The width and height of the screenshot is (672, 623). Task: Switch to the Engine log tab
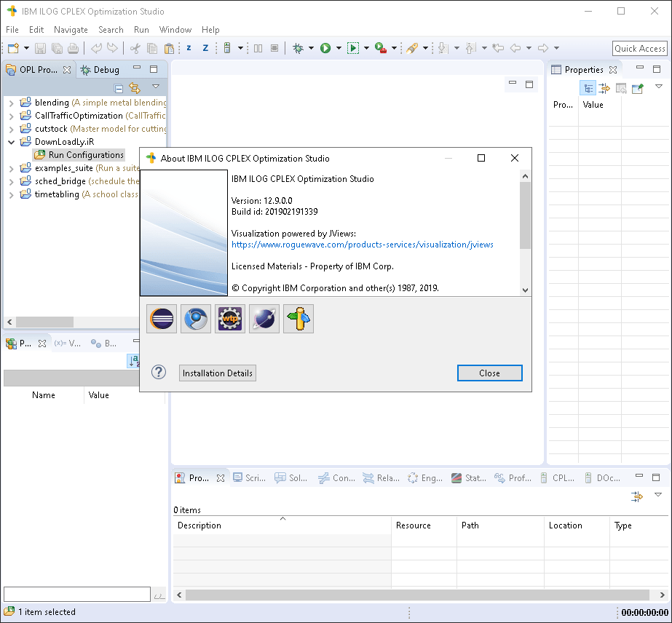[x=425, y=477]
